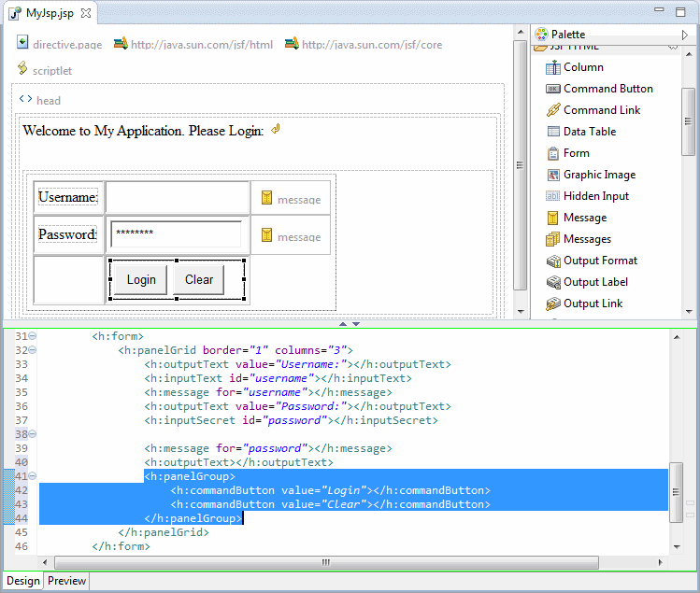Click the Login button in the form
The width and height of the screenshot is (700, 593).
coord(141,279)
